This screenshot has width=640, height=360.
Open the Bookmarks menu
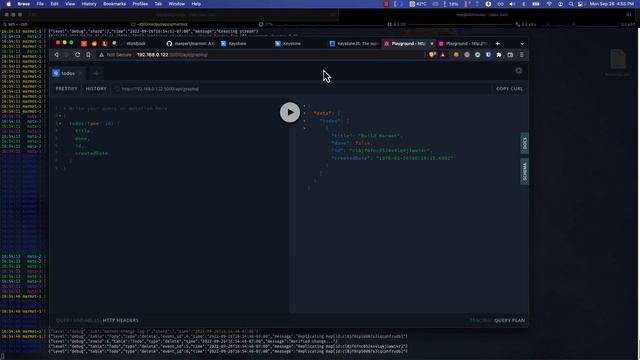[114, 4]
